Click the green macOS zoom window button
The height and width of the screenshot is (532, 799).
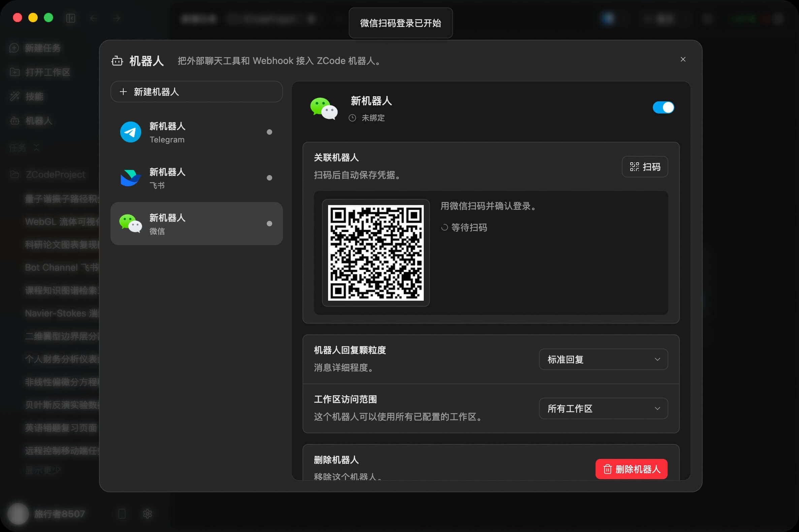point(49,18)
